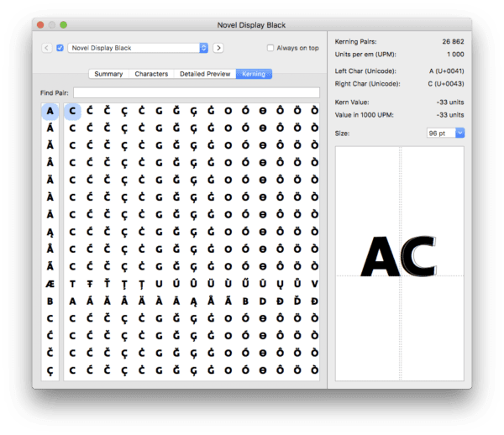504x435 pixels.
Task: Click the Find Pair input field
Action: pyautogui.click(x=196, y=92)
